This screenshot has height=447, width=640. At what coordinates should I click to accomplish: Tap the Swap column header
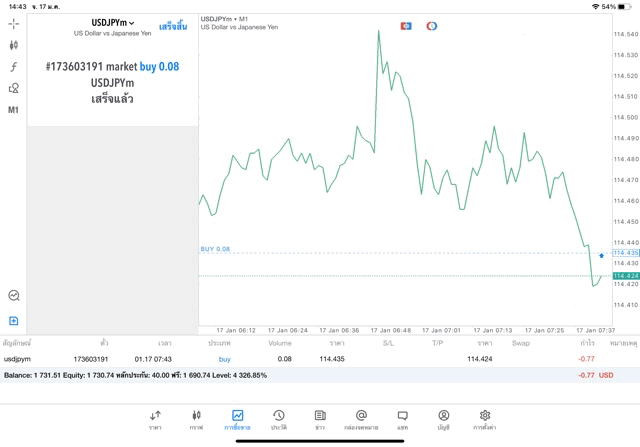point(521,343)
